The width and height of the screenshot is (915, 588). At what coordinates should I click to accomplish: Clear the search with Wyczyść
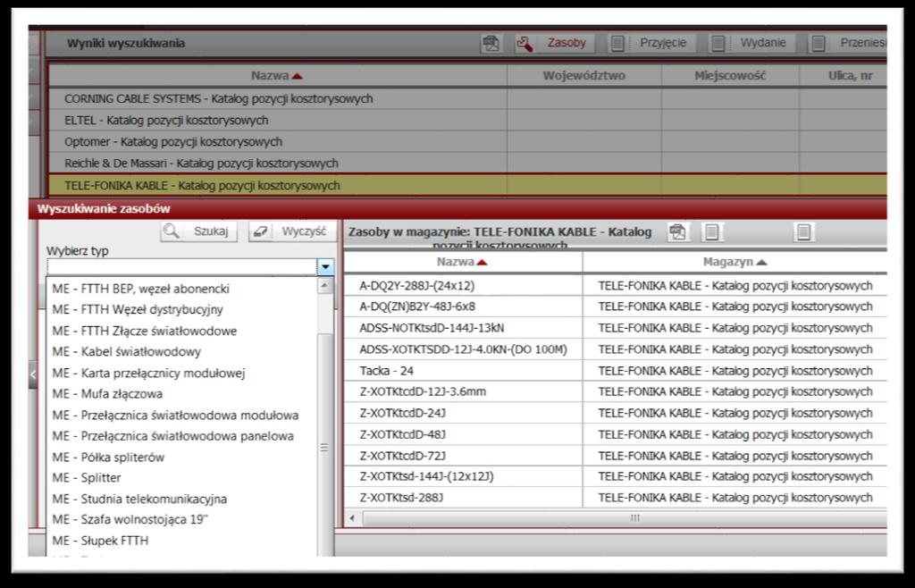293,231
